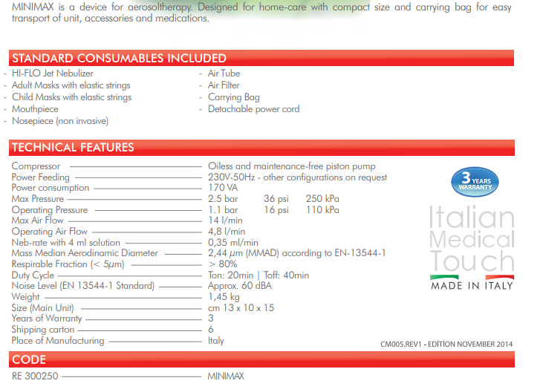Select the Compressor row label
The width and height of the screenshot is (543, 392).
click(x=36, y=166)
